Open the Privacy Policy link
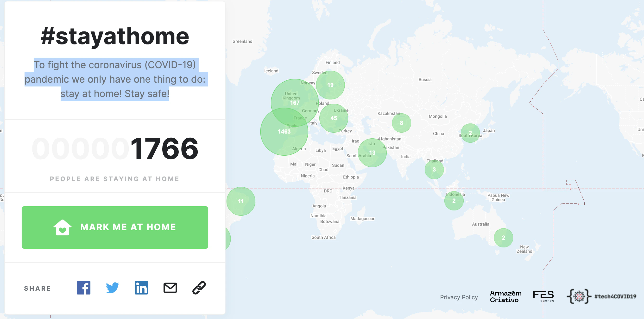The height and width of the screenshot is (319, 644). click(x=459, y=297)
